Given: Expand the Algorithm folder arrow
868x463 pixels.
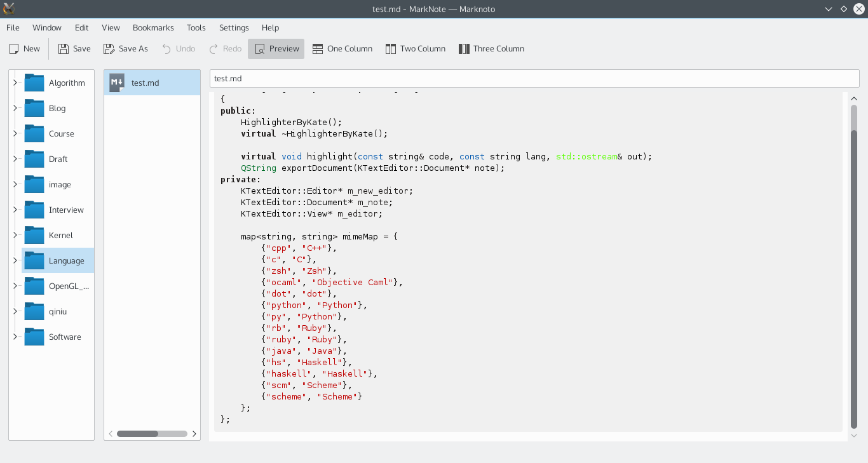Looking at the screenshot, I should coord(15,83).
